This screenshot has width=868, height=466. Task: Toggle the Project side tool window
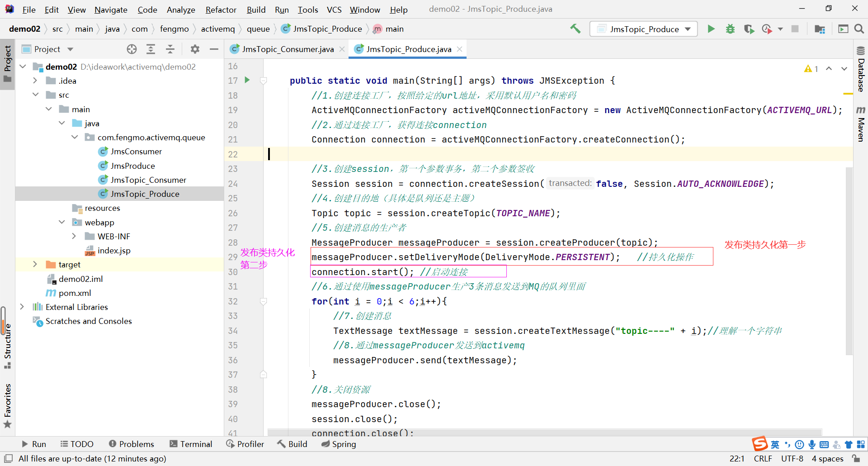[7, 64]
